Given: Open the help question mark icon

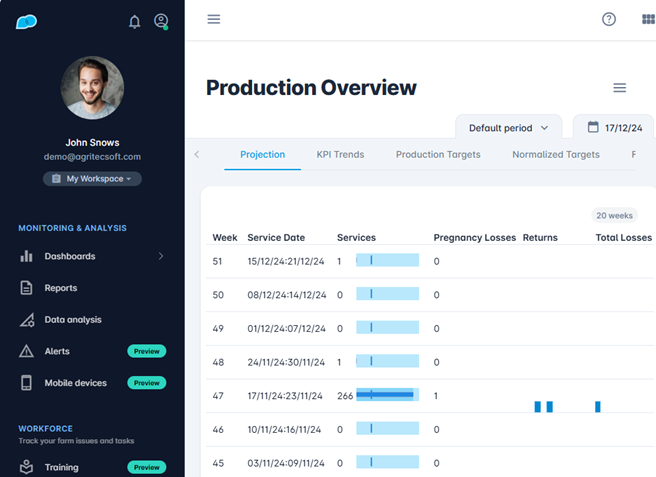Looking at the screenshot, I should point(609,19).
